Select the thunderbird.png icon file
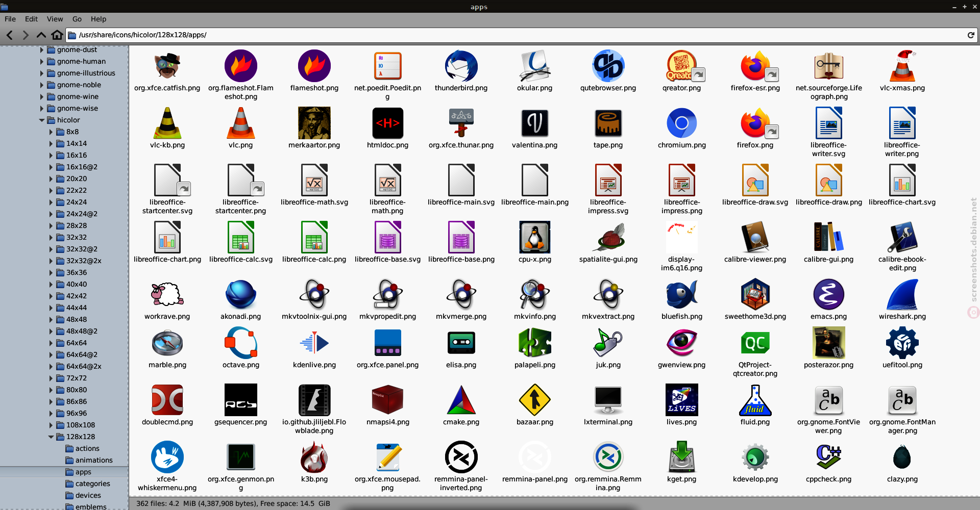The width and height of the screenshot is (980, 510). pos(461,66)
